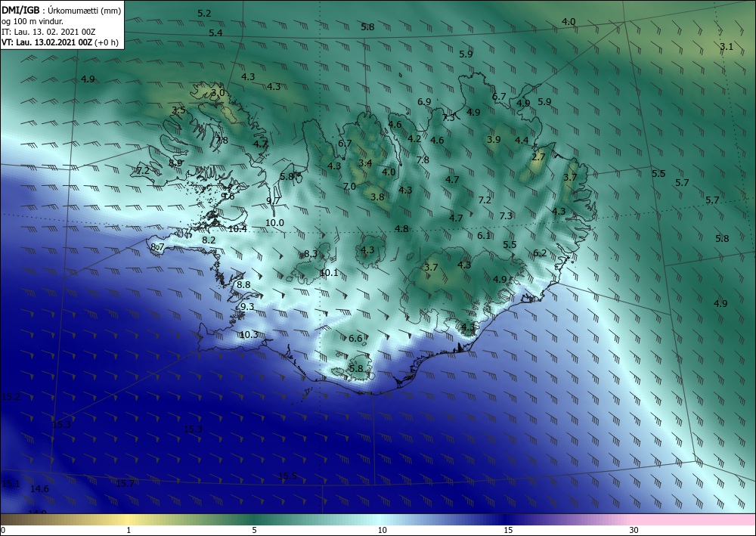Click the title line "DMI/IGB : Úrkomumætti (mm)"
The image size is (756, 536).
tap(61, 10)
